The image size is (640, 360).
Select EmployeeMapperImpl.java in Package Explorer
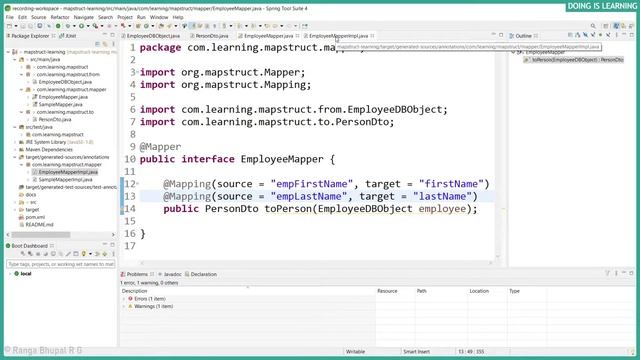pos(68,172)
